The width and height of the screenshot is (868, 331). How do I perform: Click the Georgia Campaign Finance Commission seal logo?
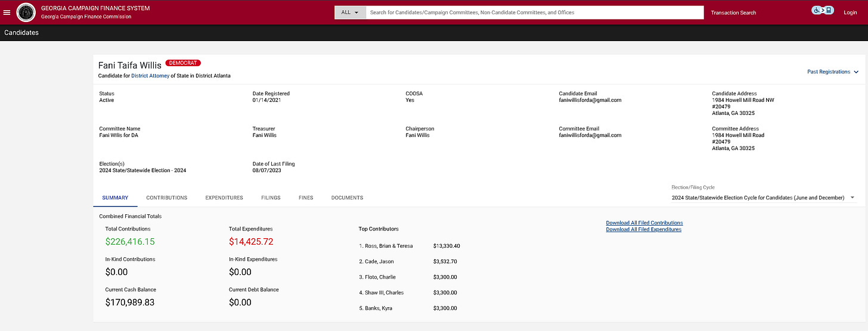(x=26, y=12)
